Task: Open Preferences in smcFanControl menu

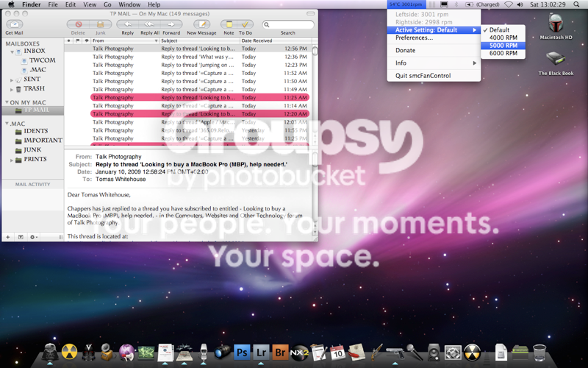Action: tap(434, 38)
